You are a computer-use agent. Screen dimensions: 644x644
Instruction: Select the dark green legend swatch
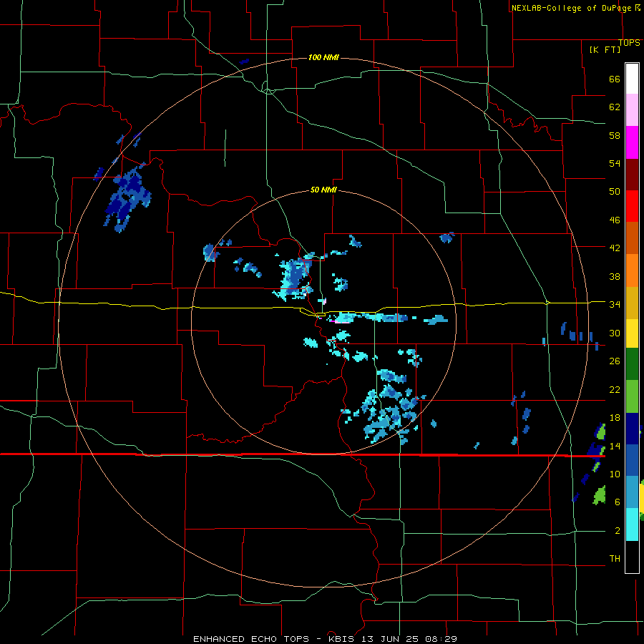pos(632,364)
